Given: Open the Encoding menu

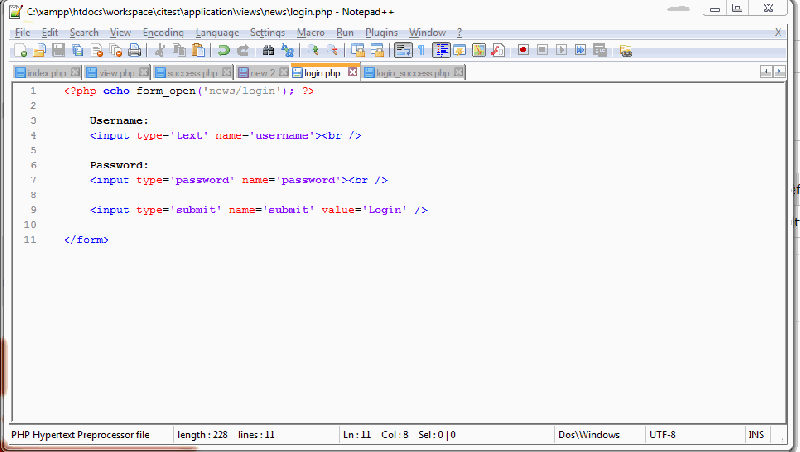Looking at the screenshot, I should [x=163, y=33].
